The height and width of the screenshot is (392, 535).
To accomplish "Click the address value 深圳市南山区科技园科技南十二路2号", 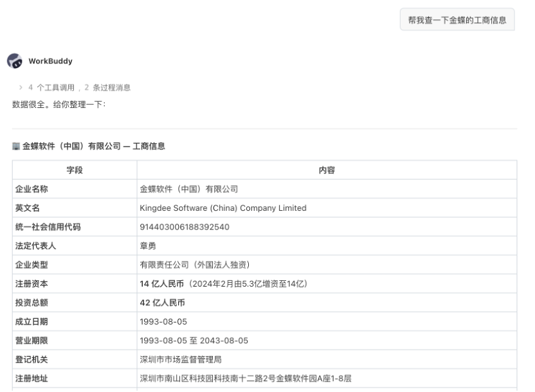I will (x=208, y=379).
